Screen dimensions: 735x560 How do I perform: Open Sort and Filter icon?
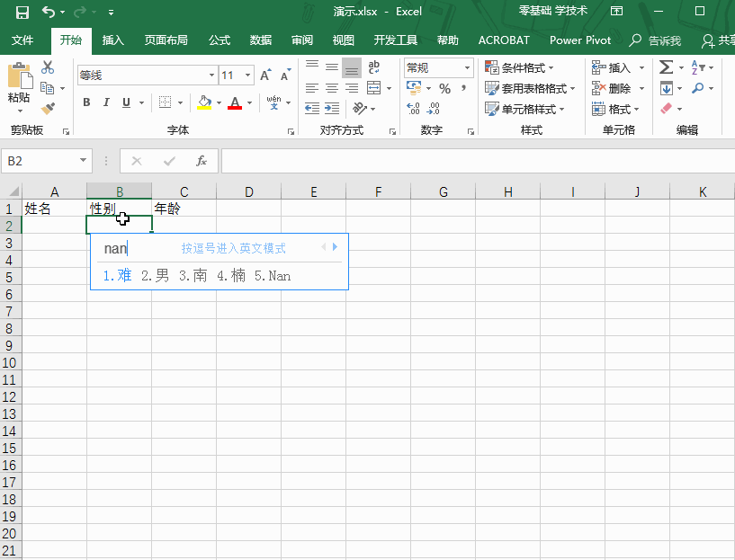click(697, 67)
